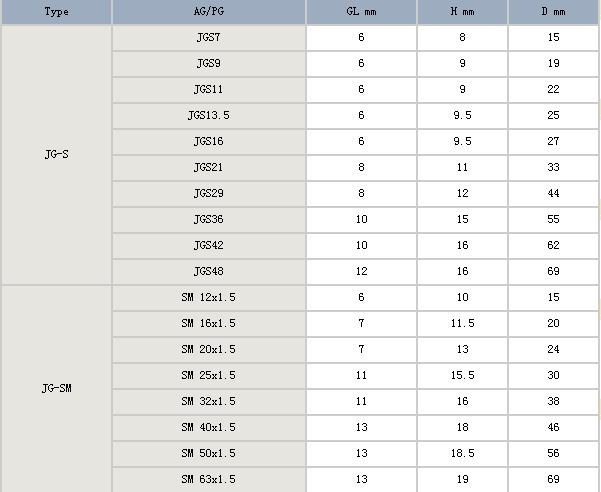Screen dimensions: 601x492
Task: Click the JG-SM type cell
Action: 56,388
